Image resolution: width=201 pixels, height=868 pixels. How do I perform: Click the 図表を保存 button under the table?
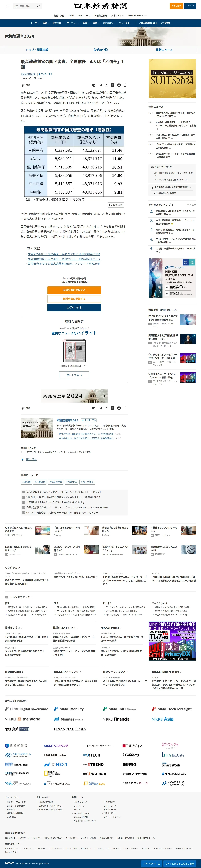(x=116, y=205)
